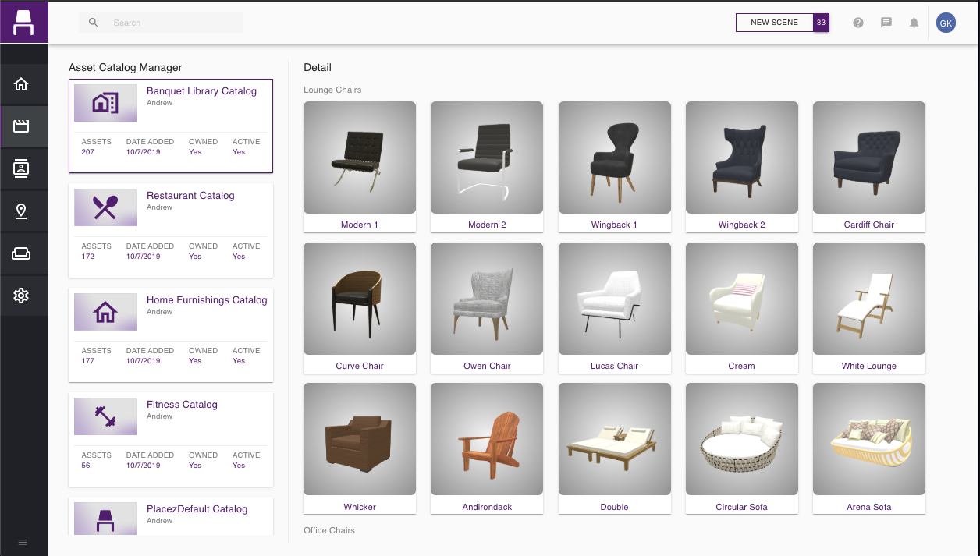Screen dimensions: 980x556
Task: Select the Cream chair thumbnail
Action: (742, 299)
